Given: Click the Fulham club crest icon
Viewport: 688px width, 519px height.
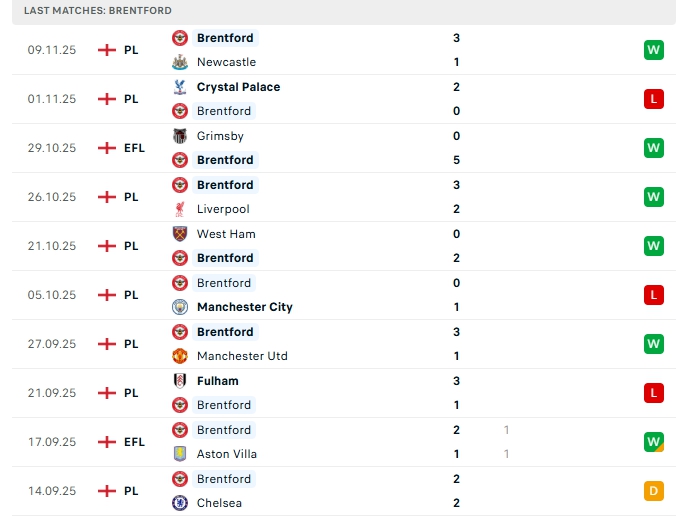Looking at the screenshot, I should 180,381.
